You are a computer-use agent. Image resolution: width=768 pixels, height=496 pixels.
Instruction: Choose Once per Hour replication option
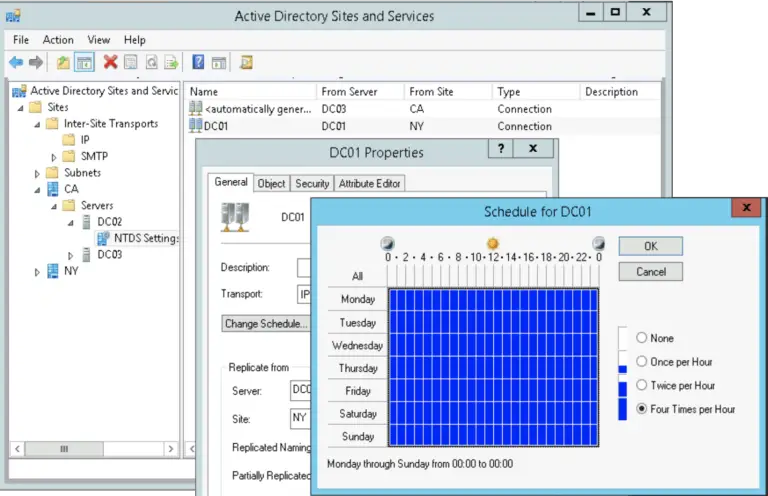pos(642,362)
